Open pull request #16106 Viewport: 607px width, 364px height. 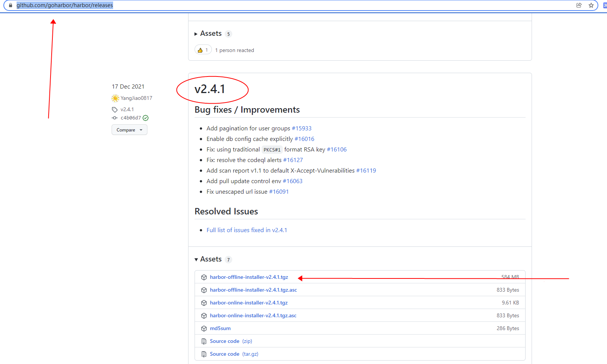[x=337, y=150]
